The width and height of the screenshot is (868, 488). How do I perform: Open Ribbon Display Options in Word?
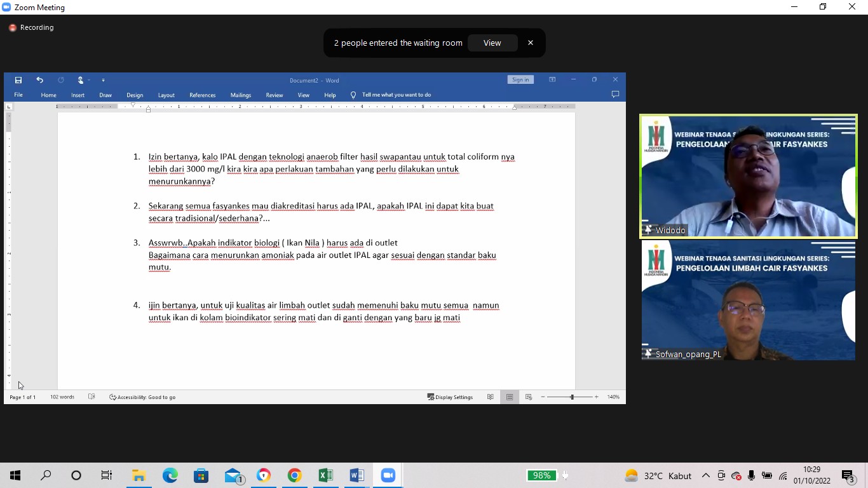(552, 79)
